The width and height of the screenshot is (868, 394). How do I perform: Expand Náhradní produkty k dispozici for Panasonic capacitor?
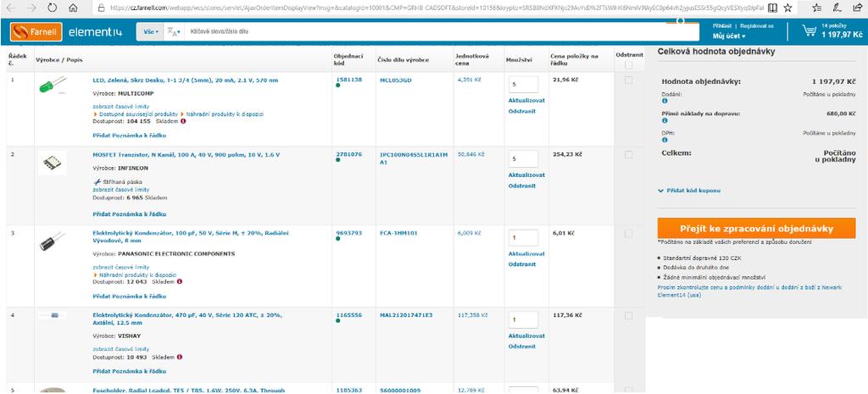pyautogui.click(x=135, y=275)
